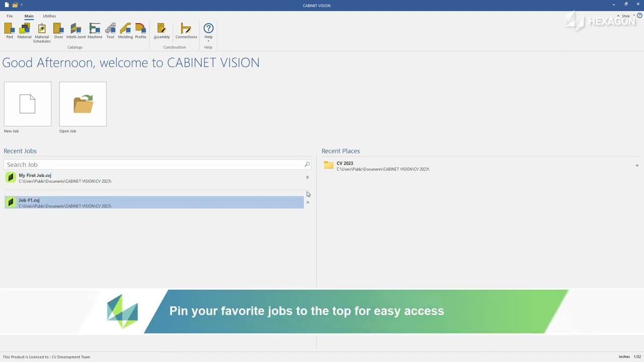Collapse the ribbon with the caret
Image resolution: width=644 pixels, height=362 pixels.
click(618, 16)
